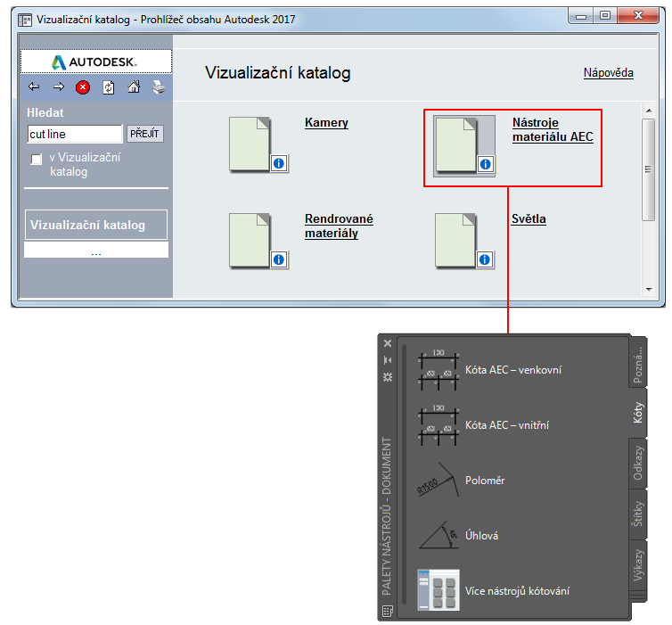Switch to the Pozná... palette tab

638,364
